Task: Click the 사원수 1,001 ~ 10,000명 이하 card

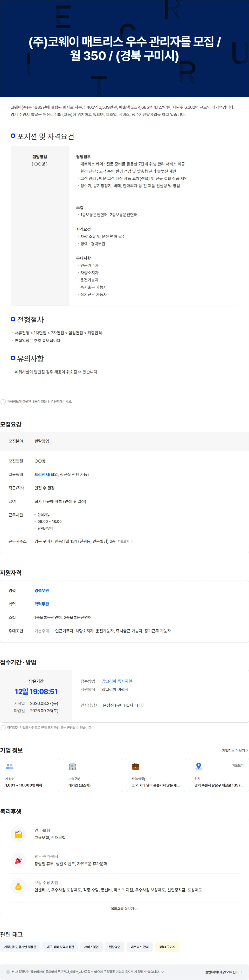Action: coord(30,775)
